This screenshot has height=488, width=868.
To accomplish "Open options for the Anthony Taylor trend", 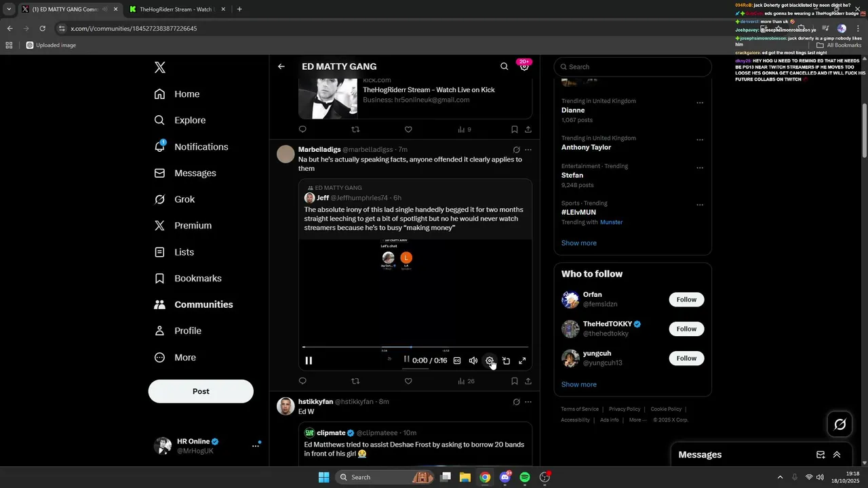I will [700, 140].
